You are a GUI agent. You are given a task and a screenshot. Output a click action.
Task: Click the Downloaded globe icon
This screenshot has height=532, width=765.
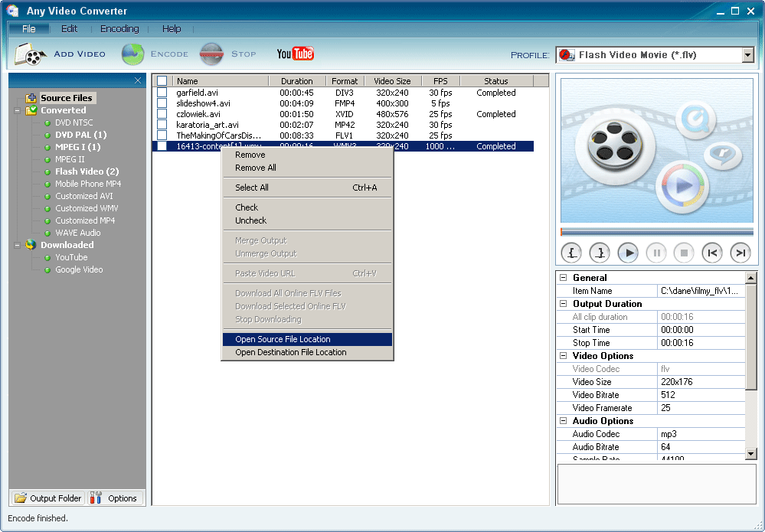[31, 245]
